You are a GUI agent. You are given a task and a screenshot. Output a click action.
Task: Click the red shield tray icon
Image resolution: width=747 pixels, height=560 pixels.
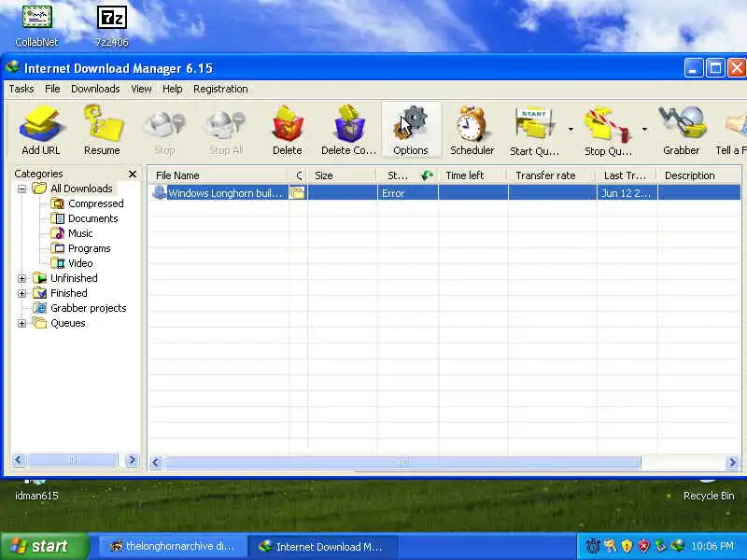(x=643, y=546)
